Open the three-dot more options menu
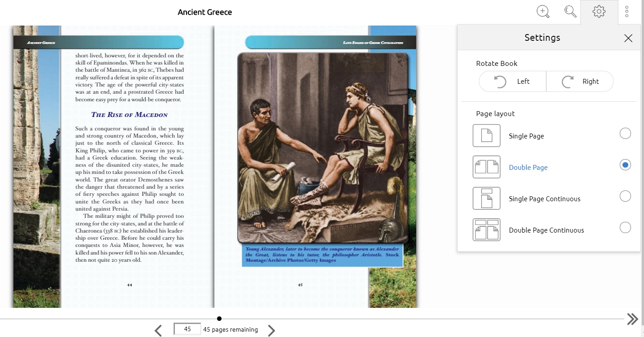 (627, 12)
